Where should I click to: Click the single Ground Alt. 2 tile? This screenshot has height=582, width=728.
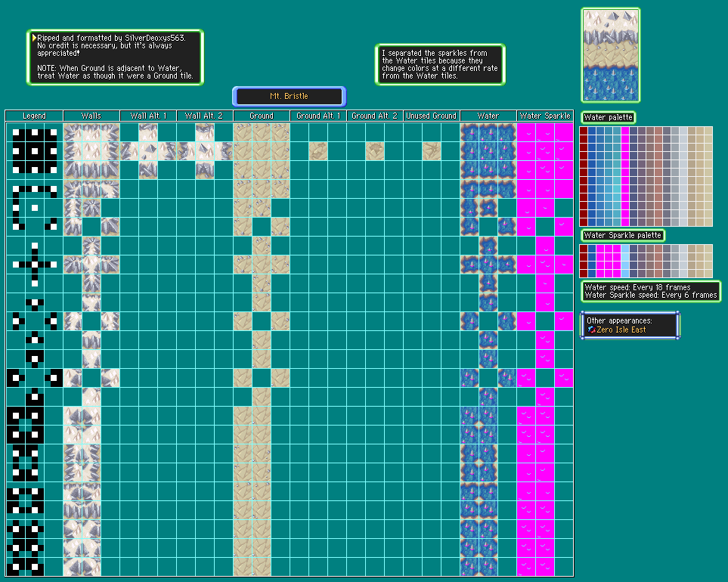375,151
